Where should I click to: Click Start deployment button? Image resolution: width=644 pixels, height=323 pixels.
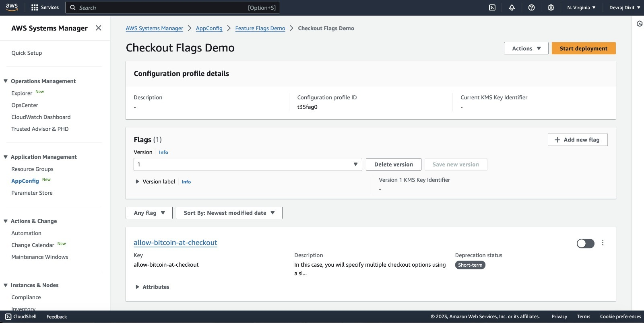[583, 48]
